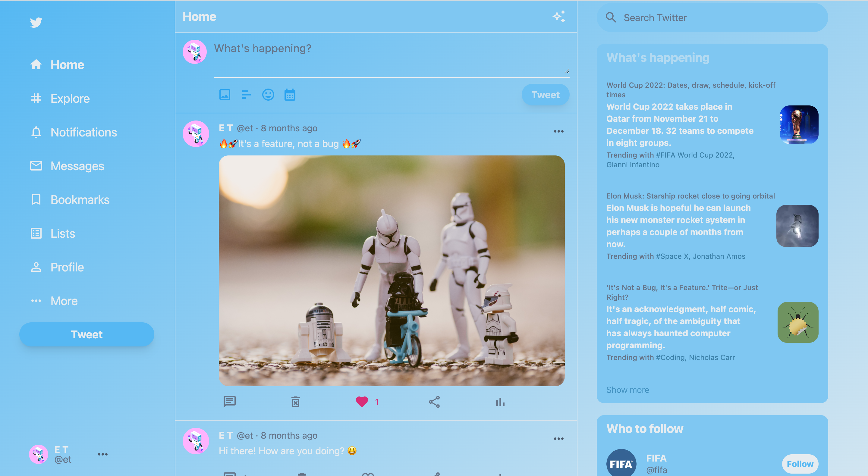Open Messages in the sidebar
Screen dimensions: 868x476
67,166
